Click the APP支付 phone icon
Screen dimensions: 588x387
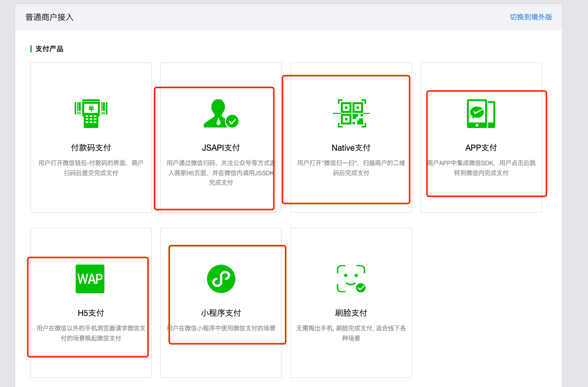pos(481,113)
